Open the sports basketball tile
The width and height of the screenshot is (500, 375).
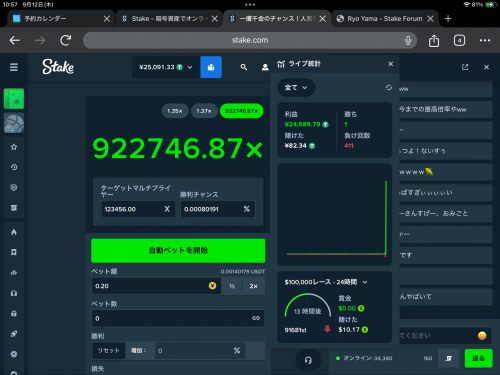click(14, 123)
